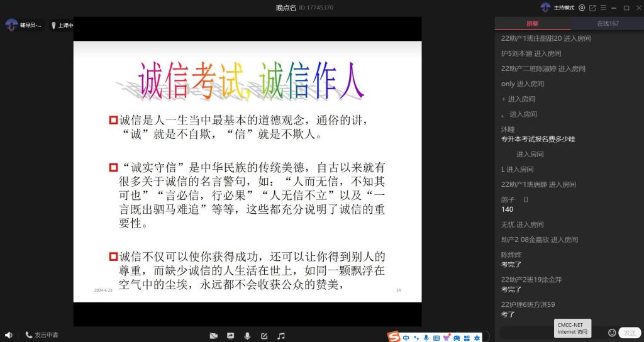Click the 中 Chinese language mode switch
Screen dimensions: 644x342
point(406,338)
